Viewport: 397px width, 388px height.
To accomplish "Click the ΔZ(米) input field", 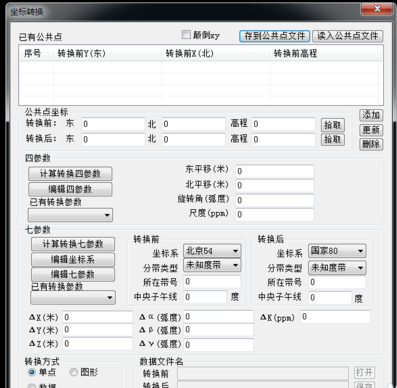I will click(97, 344).
